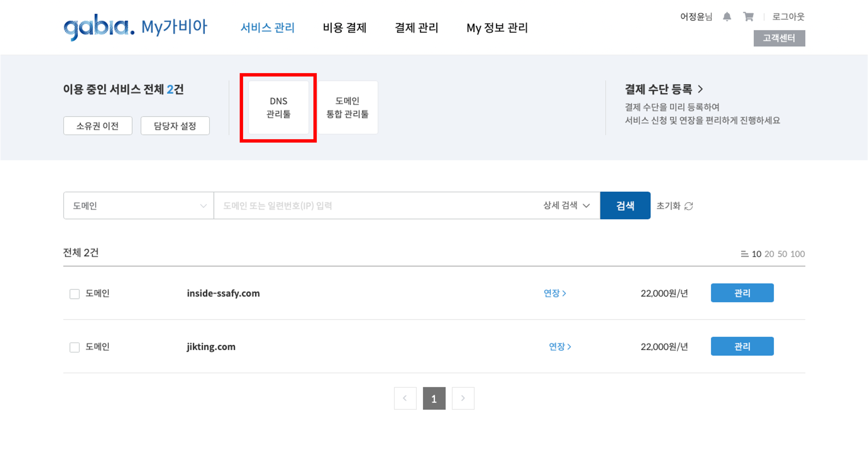Screen dimensions: 868x474
Task: Click the blue 검색 button
Action: point(625,205)
